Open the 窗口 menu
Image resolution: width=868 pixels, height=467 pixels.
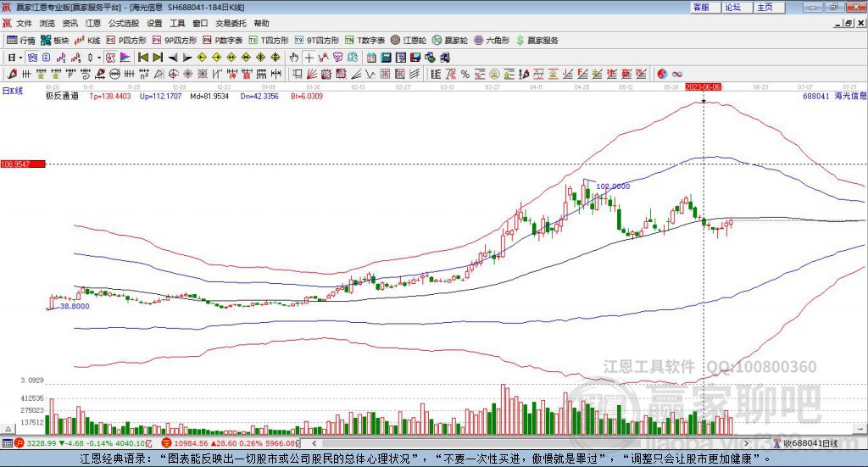click(x=200, y=23)
